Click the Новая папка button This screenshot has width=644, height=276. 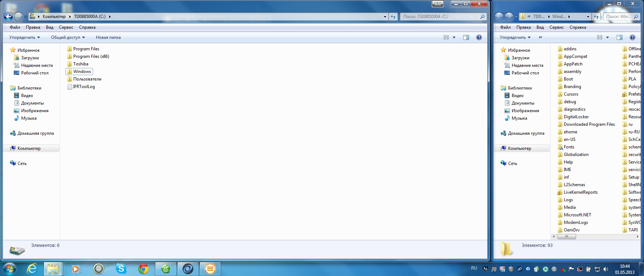pyautogui.click(x=108, y=37)
